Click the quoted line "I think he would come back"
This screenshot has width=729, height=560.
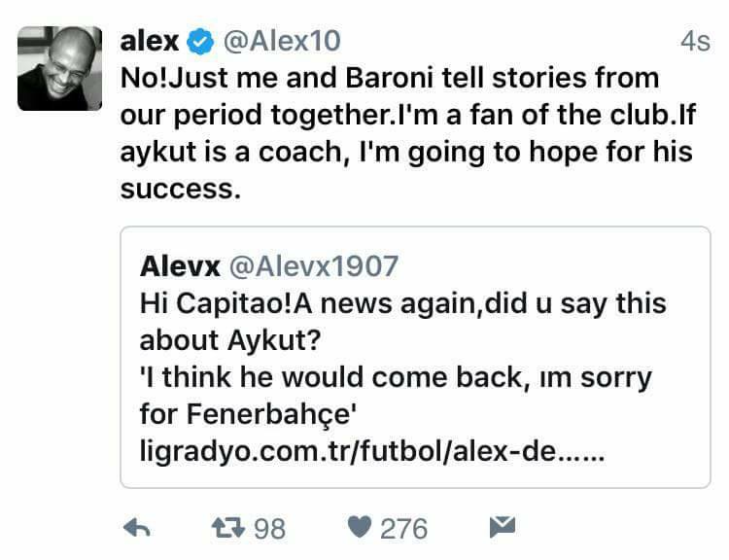coord(394,377)
